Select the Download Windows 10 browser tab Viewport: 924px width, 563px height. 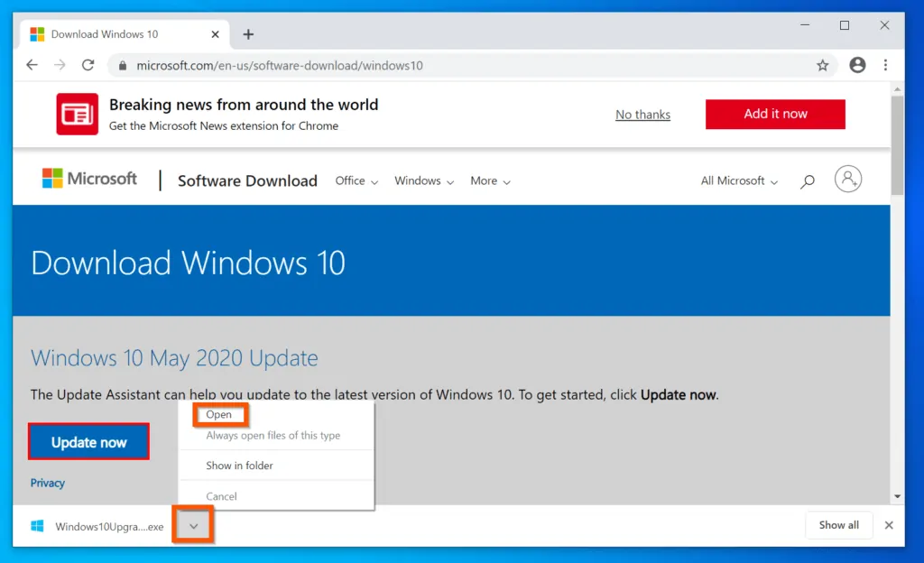[124, 34]
